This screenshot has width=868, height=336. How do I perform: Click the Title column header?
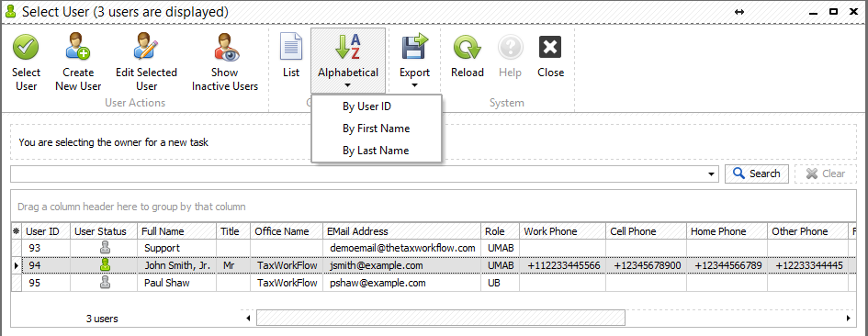point(233,231)
